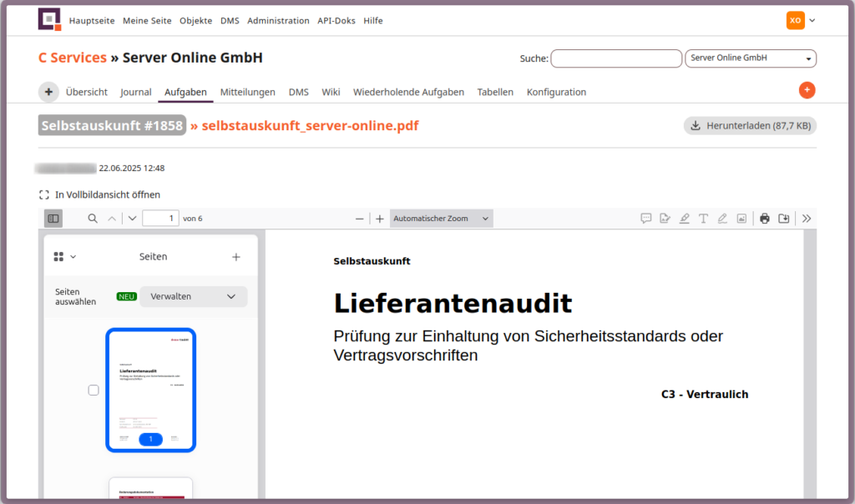The image size is (855, 504).
Task: Click the 'Lieferantenaudit' heading in the PDF
Action: 453,304
